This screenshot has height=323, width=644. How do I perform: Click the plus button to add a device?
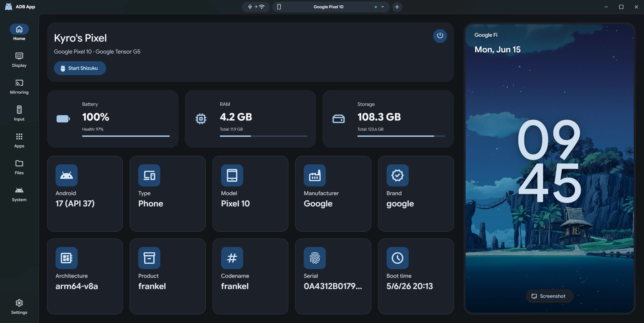tap(397, 7)
